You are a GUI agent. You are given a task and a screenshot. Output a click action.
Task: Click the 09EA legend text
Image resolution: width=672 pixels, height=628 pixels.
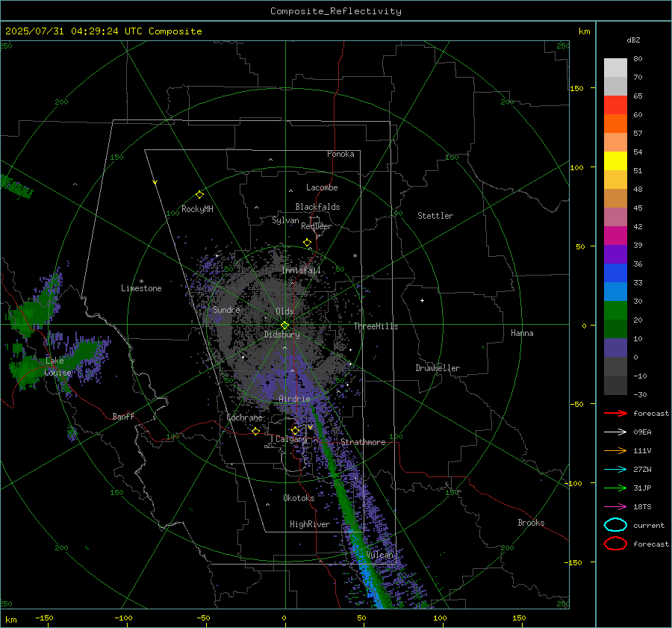(x=642, y=432)
